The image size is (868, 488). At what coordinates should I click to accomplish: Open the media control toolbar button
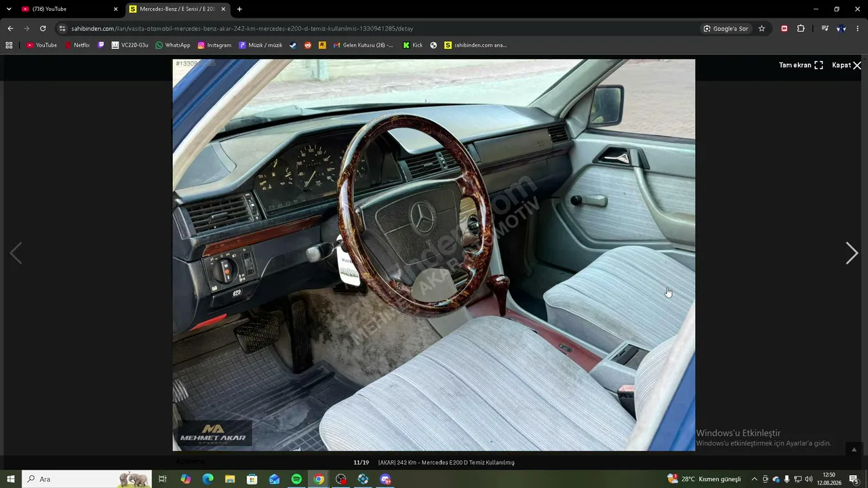(825, 28)
